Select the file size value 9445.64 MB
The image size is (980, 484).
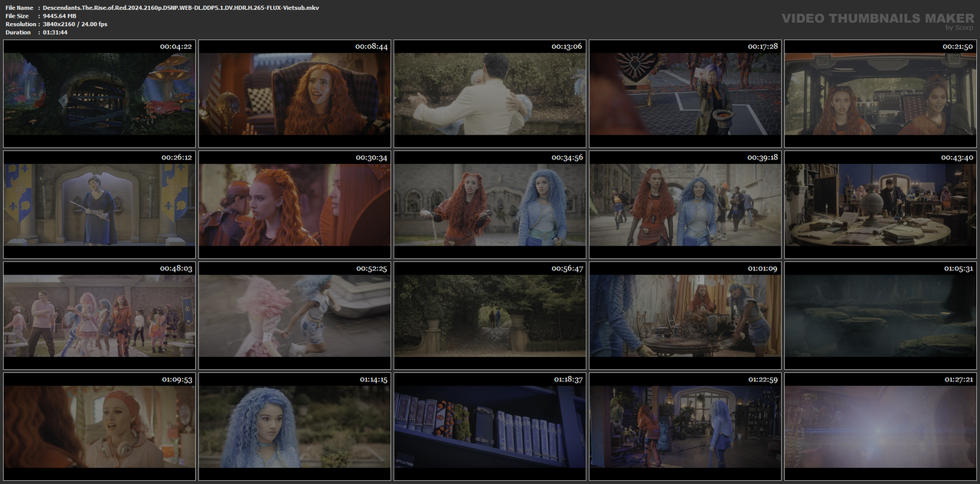[x=60, y=16]
